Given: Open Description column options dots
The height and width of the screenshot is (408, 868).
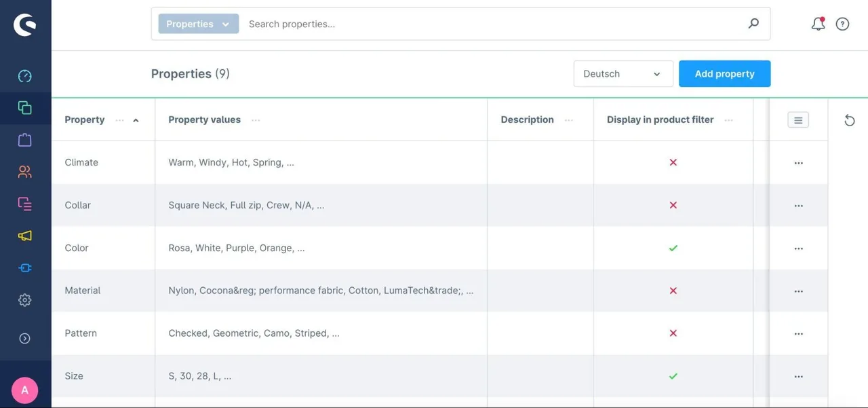Looking at the screenshot, I should pos(569,120).
